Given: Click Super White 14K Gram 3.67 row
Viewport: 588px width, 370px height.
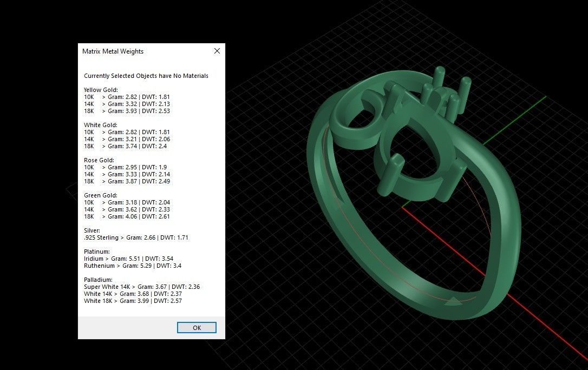Looking at the screenshot, I should click(142, 287).
